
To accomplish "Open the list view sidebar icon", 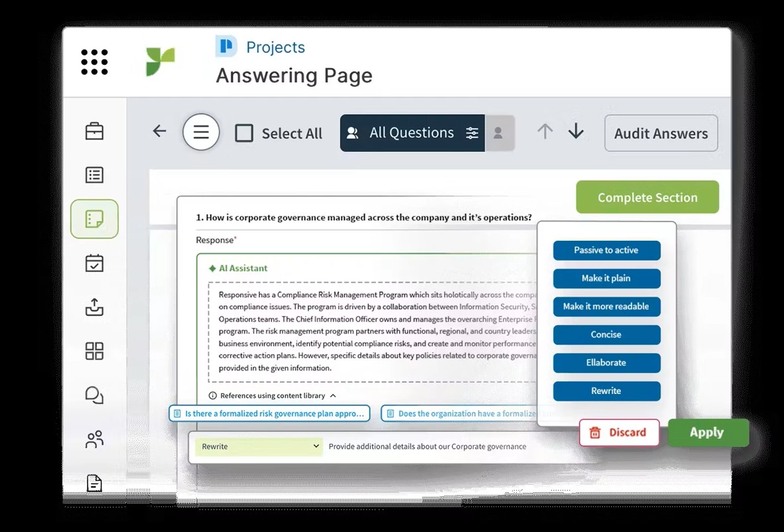I will tap(94, 175).
